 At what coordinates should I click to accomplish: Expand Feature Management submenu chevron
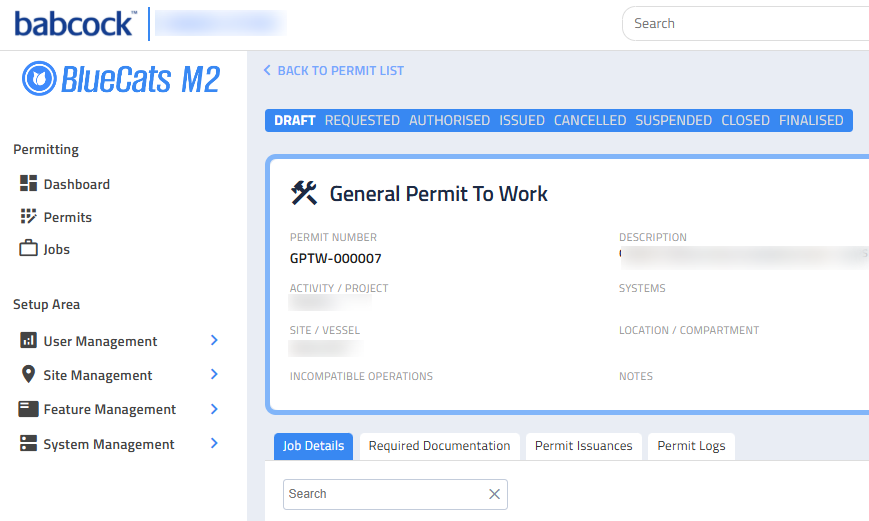pos(214,409)
